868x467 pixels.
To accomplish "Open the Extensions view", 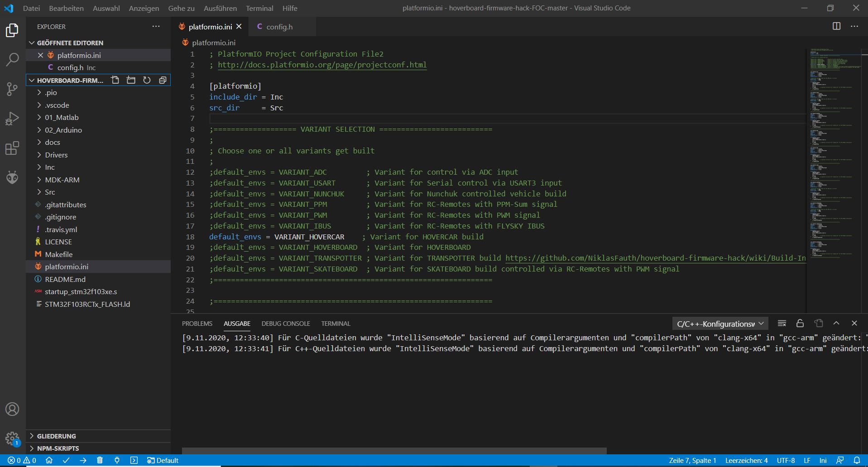I will click(12, 148).
